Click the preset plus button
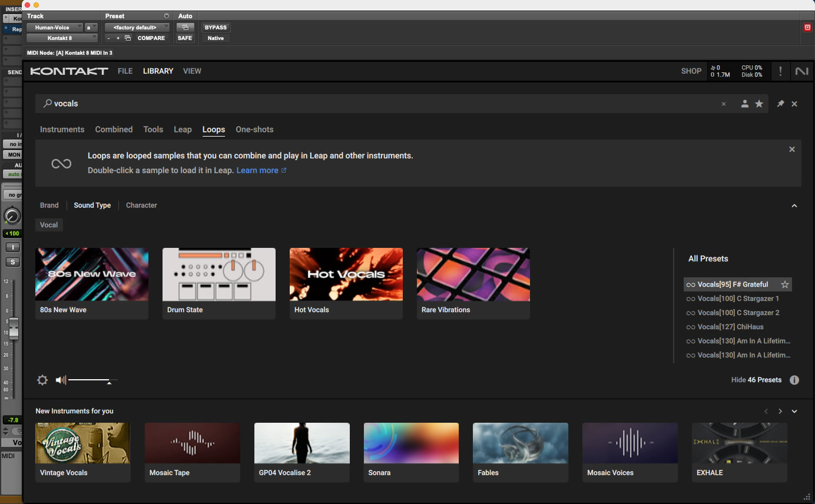 (x=118, y=38)
